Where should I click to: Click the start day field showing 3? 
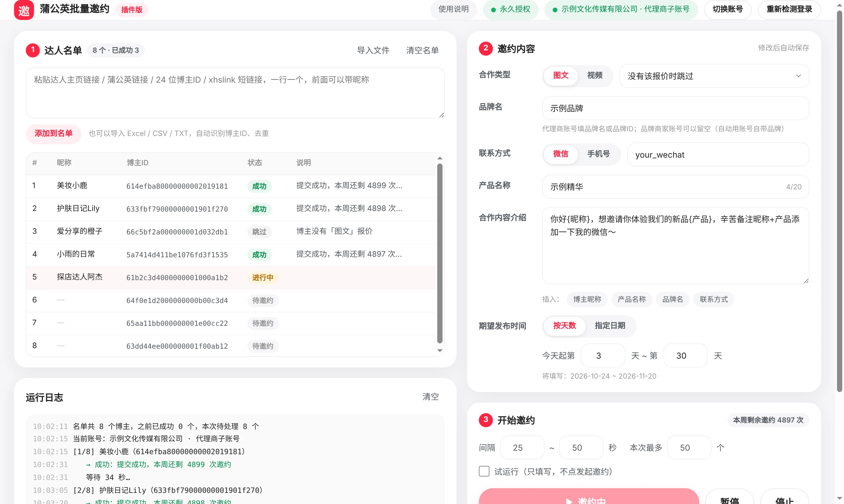[603, 356]
